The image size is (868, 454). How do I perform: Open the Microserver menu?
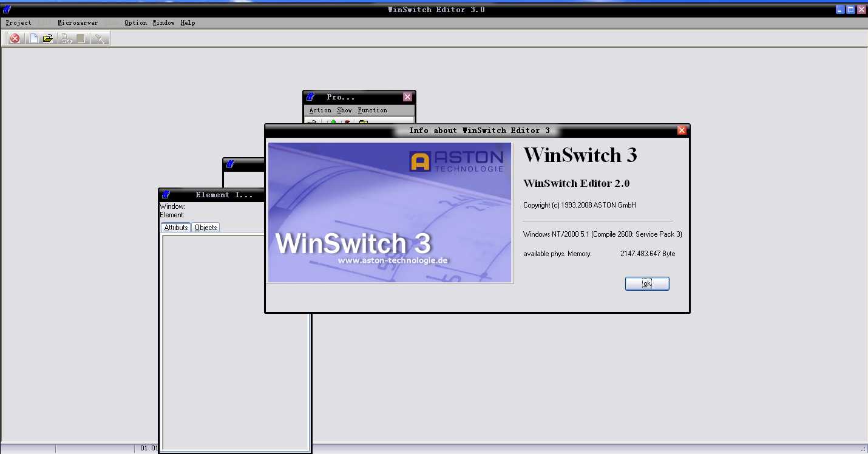pyautogui.click(x=77, y=22)
